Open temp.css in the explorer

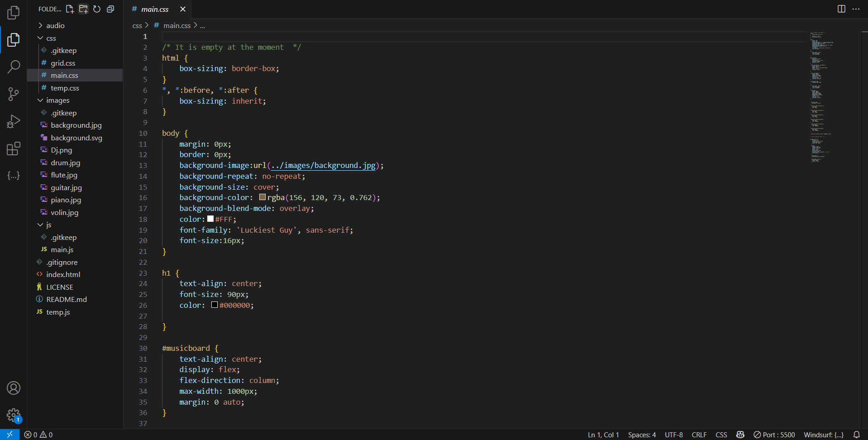click(x=75, y=88)
